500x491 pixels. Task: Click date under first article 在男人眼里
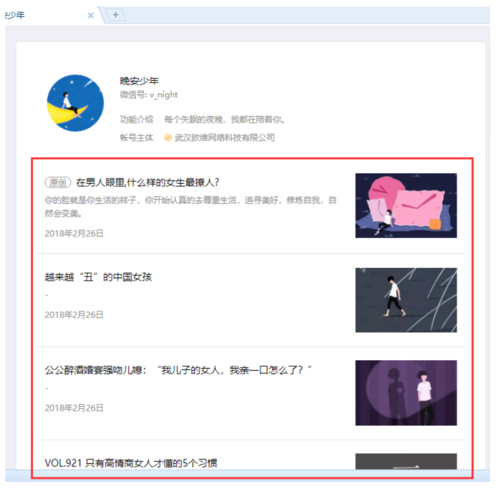coord(74,233)
